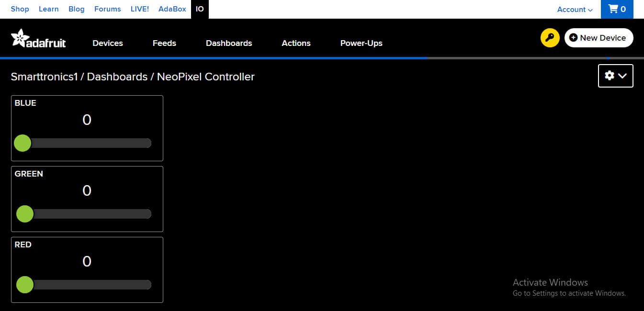The height and width of the screenshot is (311, 644).
Task: Click the Adafruit logo
Action: point(38,39)
